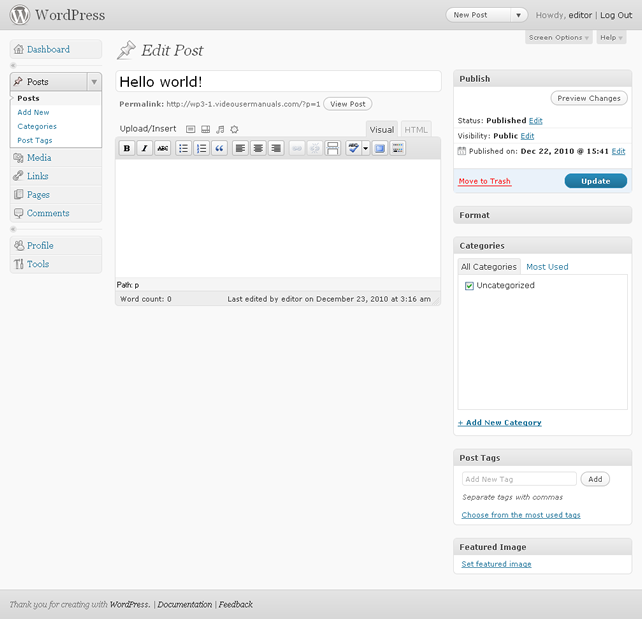Viewport: 642px width, 619px height.
Task: Align text left in the editor
Action: click(240, 148)
